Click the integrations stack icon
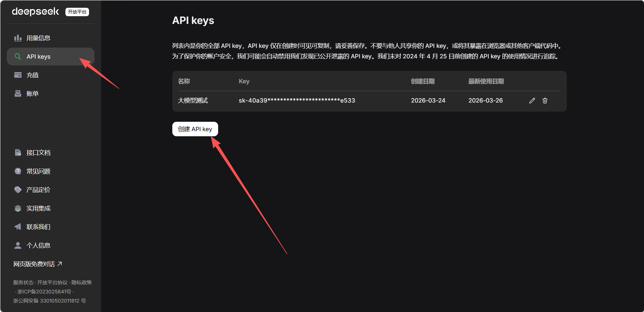This screenshot has width=644, height=312. [18, 208]
